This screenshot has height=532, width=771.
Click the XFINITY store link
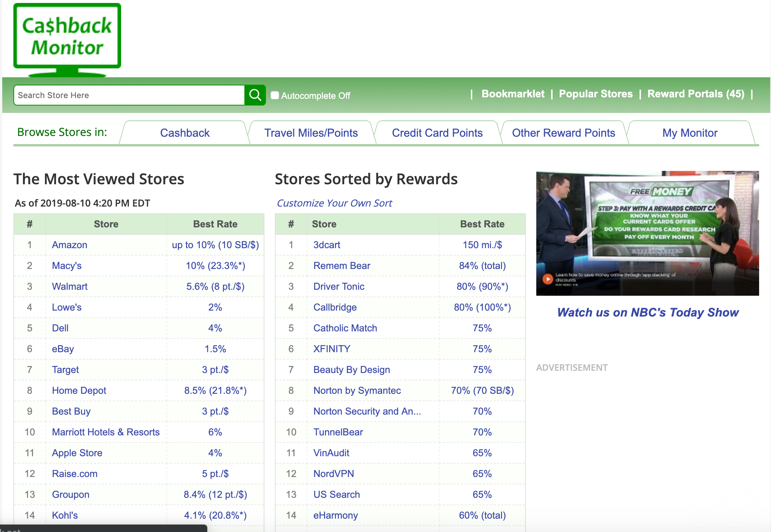pos(332,349)
